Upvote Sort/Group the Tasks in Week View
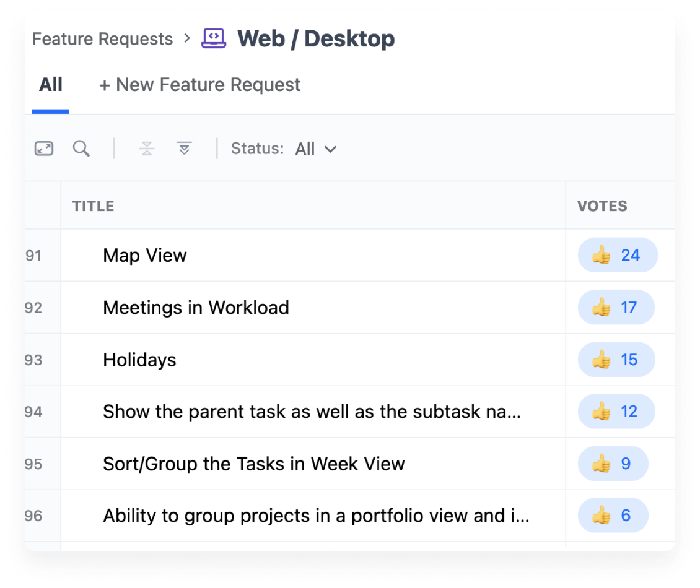Viewport: 700px width, 588px height. click(613, 464)
